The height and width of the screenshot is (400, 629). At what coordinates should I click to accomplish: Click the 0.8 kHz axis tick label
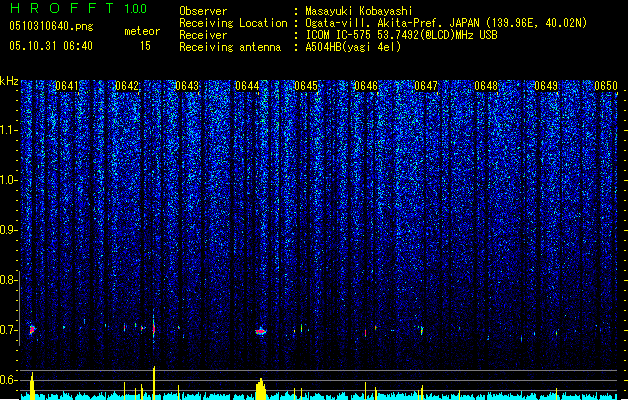pyautogui.click(x=9, y=280)
